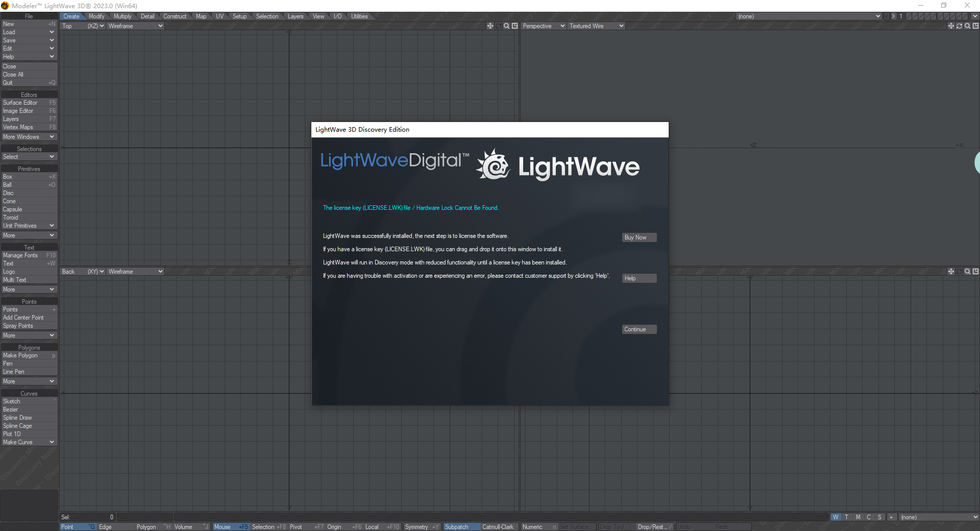Click Help button in license dialog

tap(639, 278)
